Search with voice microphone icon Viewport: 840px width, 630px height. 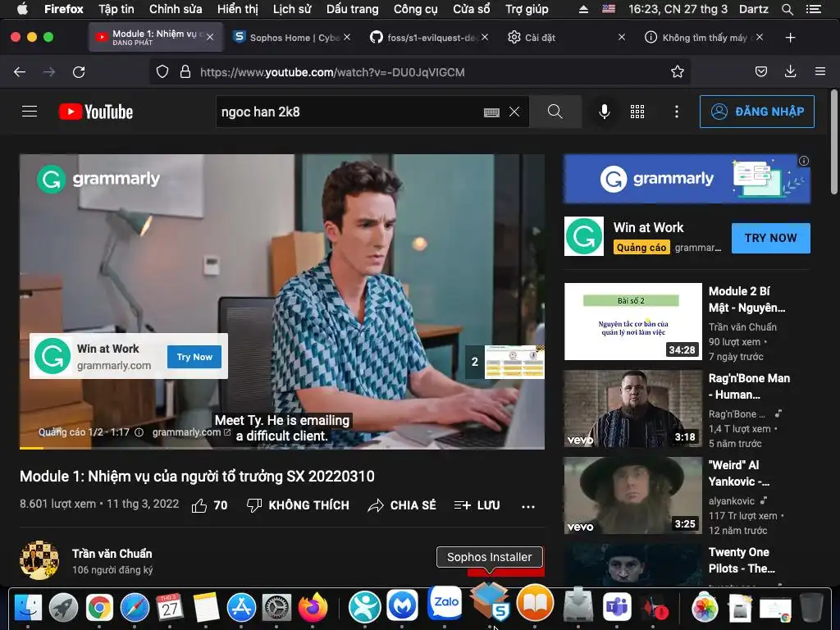click(x=605, y=112)
